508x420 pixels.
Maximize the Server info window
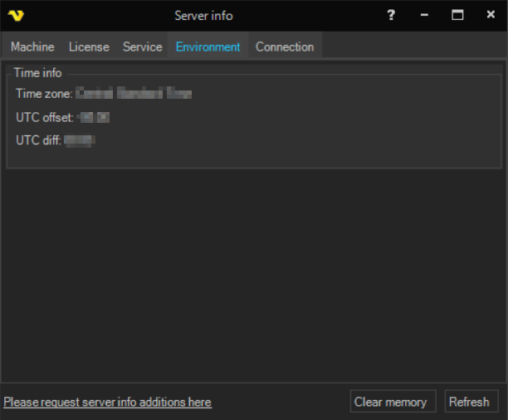457,15
